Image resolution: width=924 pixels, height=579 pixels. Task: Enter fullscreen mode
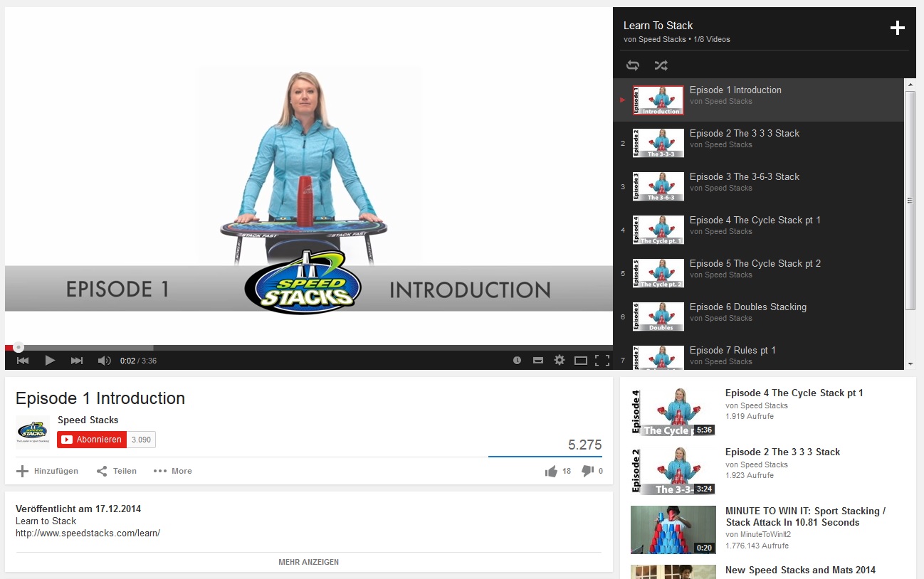602,361
